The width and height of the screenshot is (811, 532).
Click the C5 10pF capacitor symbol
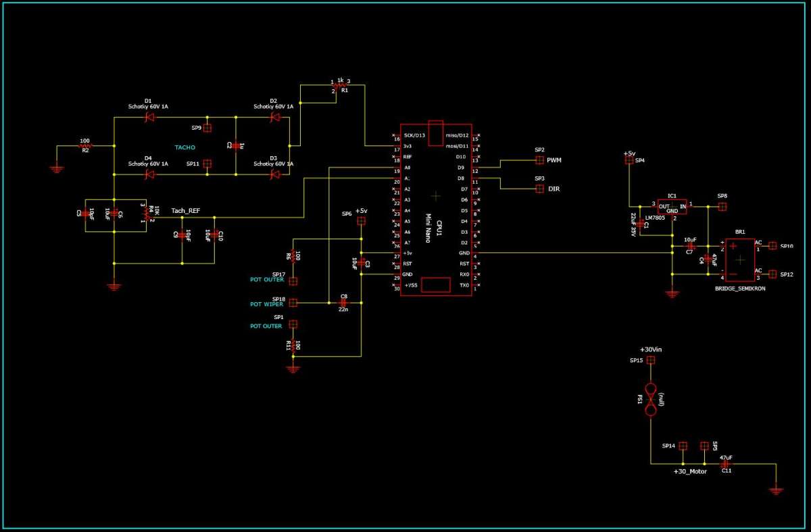85,214
